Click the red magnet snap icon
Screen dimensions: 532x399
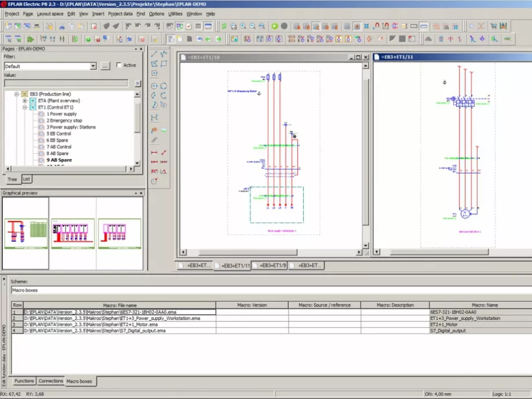click(376, 26)
